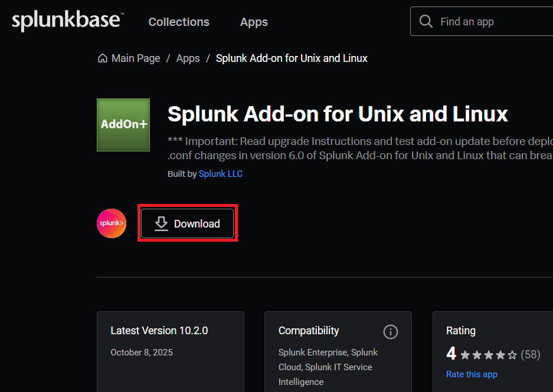Click the green AddOn+ app icon

tap(123, 125)
